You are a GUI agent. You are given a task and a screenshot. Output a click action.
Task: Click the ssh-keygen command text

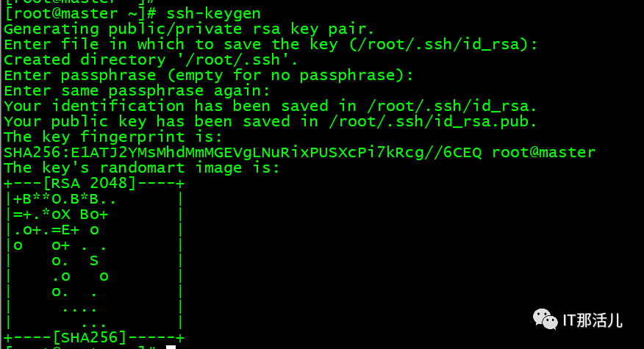pos(214,13)
